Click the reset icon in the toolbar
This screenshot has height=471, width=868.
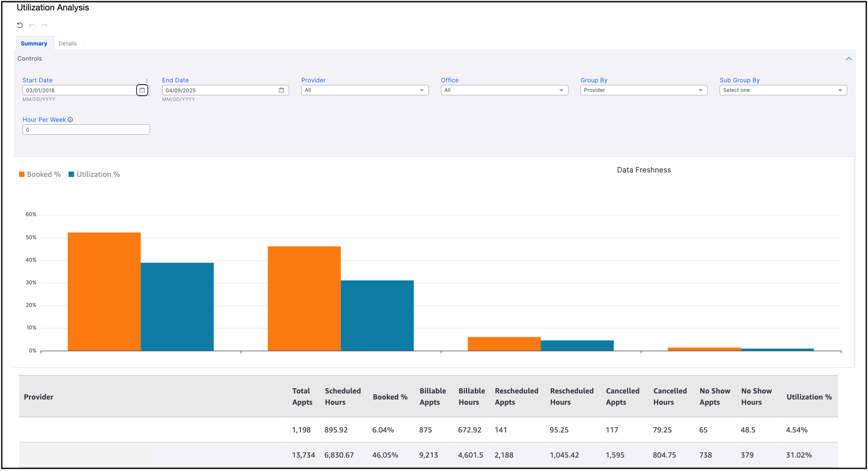(x=20, y=25)
